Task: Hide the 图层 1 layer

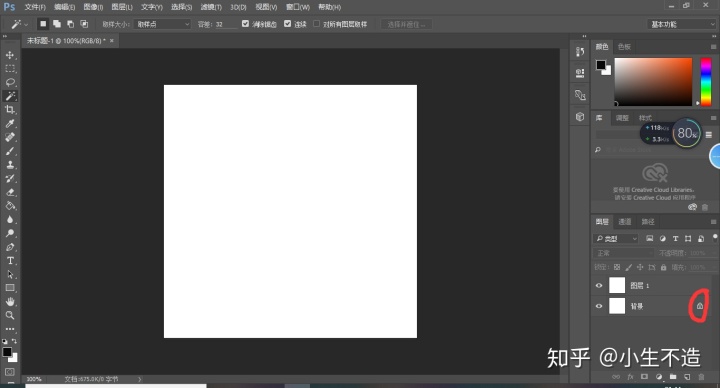Action: click(x=599, y=286)
